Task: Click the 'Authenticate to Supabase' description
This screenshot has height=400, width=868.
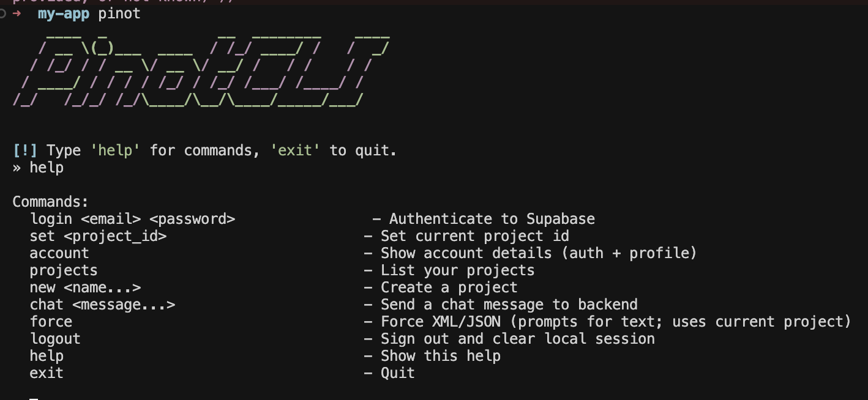Action: point(492,219)
